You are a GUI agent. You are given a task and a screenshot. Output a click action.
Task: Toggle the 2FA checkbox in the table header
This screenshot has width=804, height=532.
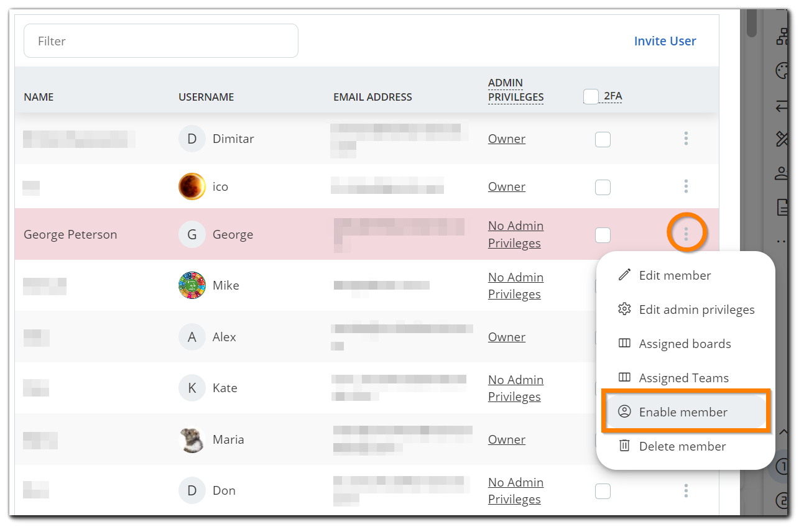591,96
